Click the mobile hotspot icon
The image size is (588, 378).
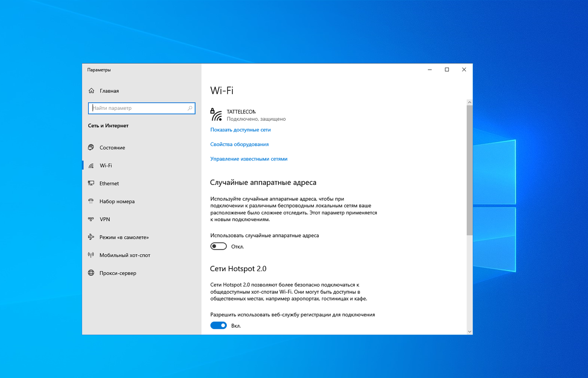click(x=91, y=255)
